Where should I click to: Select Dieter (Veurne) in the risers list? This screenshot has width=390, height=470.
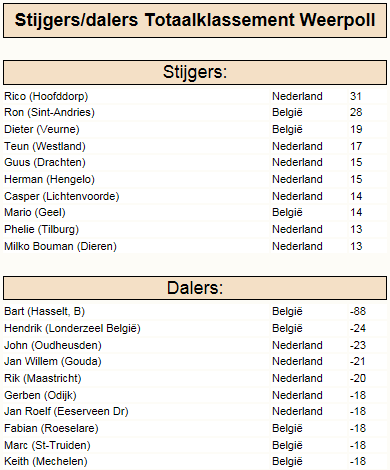[42, 129]
